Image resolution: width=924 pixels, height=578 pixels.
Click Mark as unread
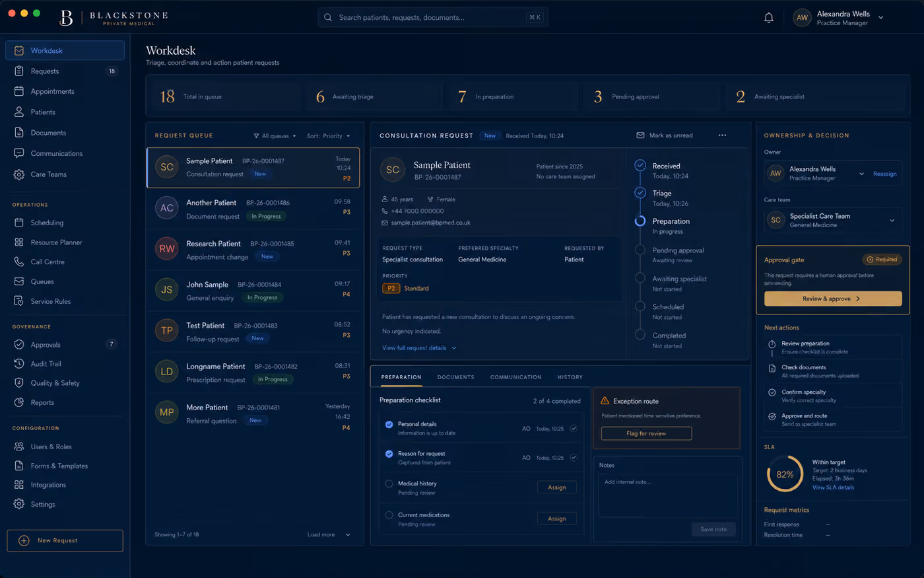(x=665, y=135)
